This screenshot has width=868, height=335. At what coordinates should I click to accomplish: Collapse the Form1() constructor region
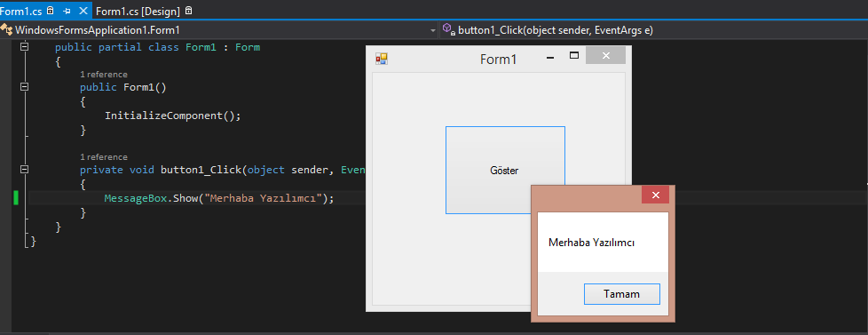click(24, 86)
